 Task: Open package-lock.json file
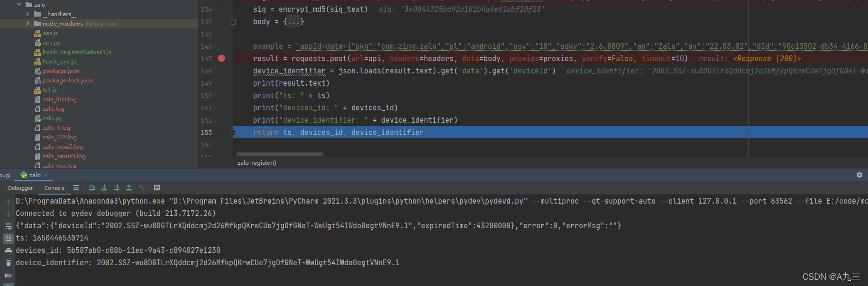click(68, 80)
